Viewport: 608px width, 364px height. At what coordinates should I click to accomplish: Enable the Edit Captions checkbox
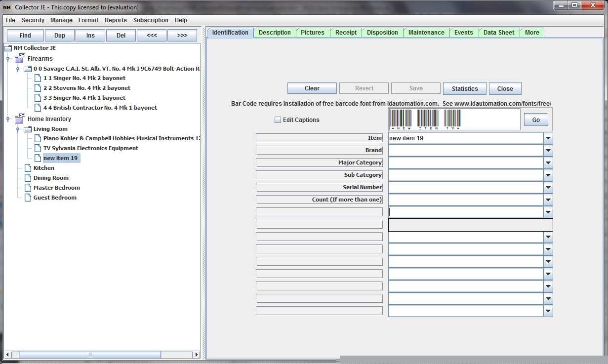pos(278,120)
